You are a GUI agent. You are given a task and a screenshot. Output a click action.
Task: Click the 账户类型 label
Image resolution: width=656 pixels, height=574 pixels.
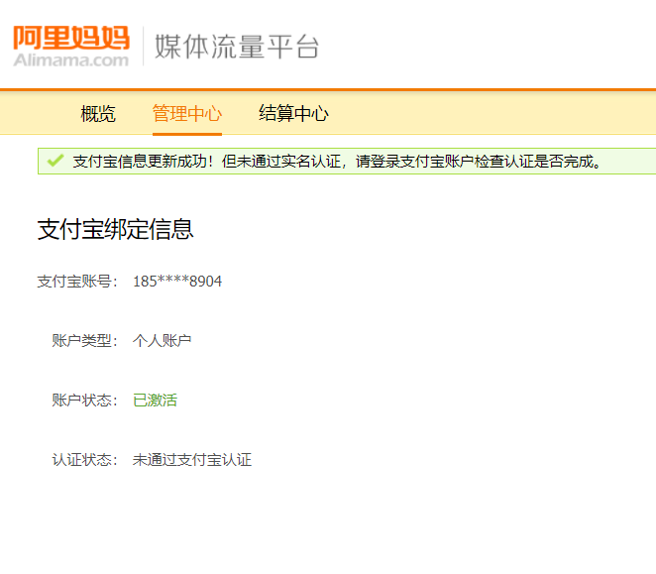pyautogui.click(x=85, y=341)
